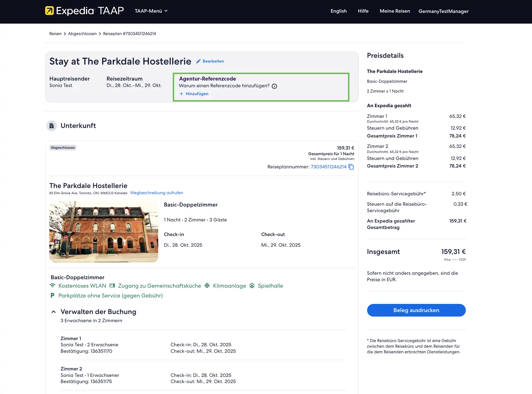
Task: Open Meine Reisen in the top navigation
Action: coord(395,11)
